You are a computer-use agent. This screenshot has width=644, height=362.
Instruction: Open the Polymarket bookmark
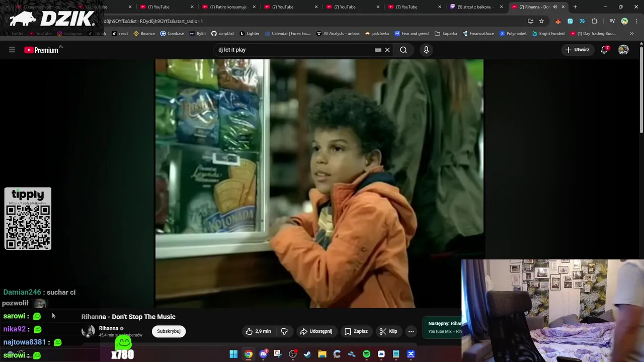click(512, 34)
